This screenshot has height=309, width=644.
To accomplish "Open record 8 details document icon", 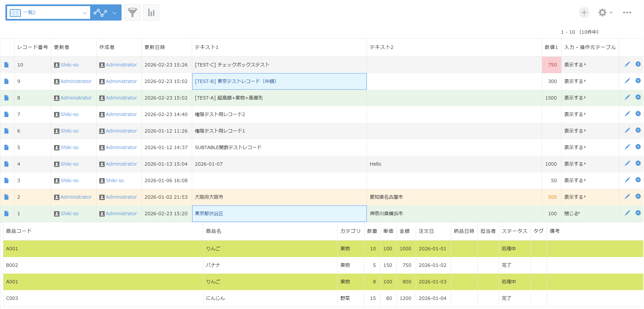I will point(6,98).
